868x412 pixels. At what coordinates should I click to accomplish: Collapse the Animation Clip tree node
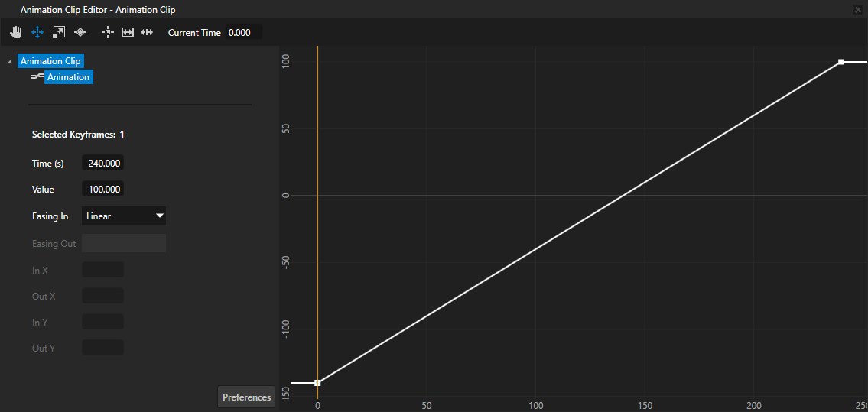pyautogui.click(x=9, y=61)
